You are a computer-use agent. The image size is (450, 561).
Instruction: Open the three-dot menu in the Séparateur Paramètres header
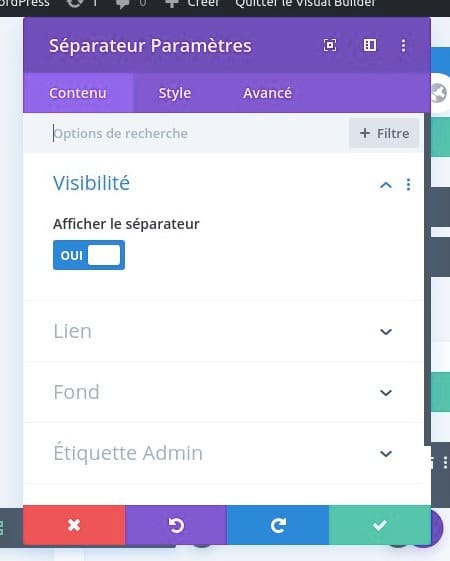(x=403, y=45)
